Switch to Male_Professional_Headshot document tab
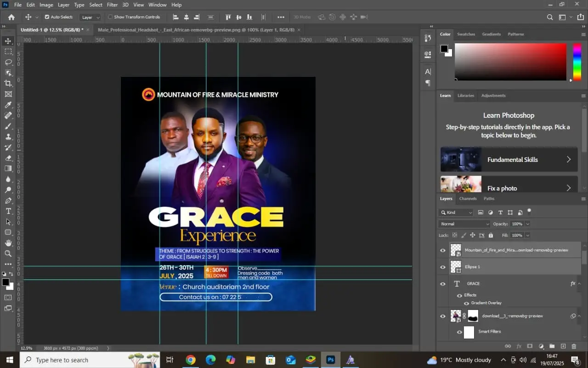Image resolution: width=588 pixels, height=368 pixels. pyautogui.click(x=196, y=29)
